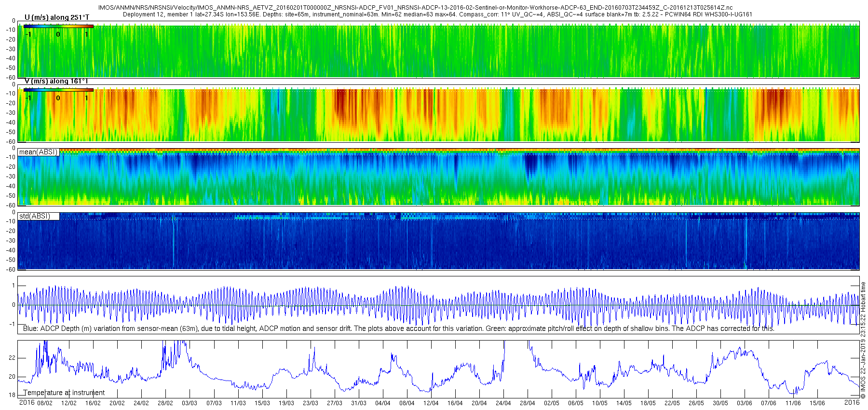This screenshot has width=868, height=410.
Task: Click the 'U (m/s) along 251°T' title
Action: coord(57,17)
